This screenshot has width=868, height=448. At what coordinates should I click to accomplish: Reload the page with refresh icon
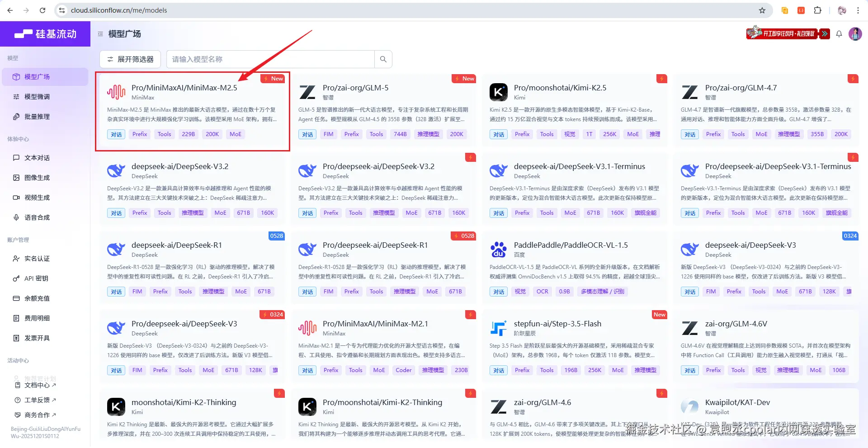coord(42,10)
